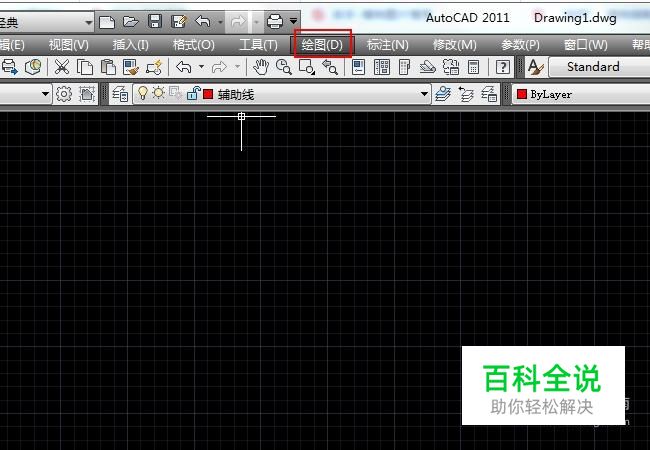
Task: Click the Layer Previous icon
Action: click(x=466, y=94)
